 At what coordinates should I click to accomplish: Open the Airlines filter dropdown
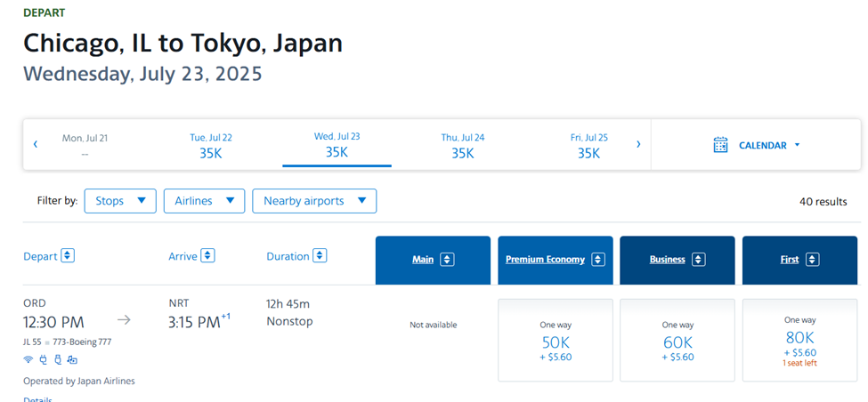pos(204,201)
